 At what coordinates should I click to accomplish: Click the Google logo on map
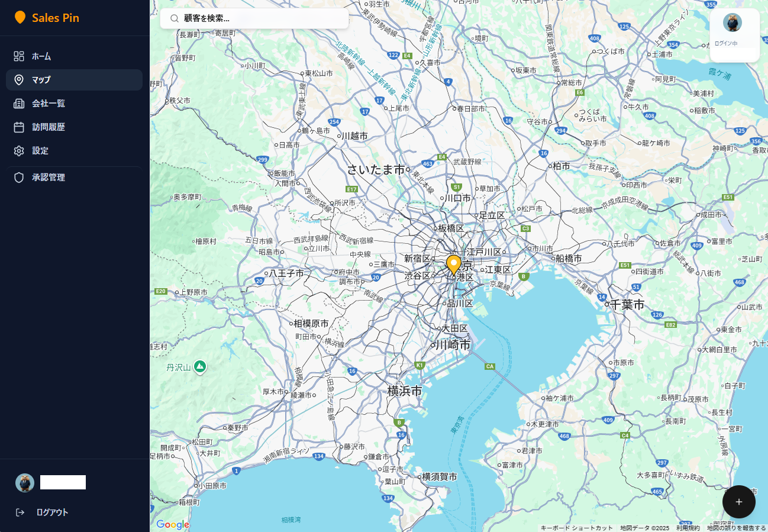point(173,524)
